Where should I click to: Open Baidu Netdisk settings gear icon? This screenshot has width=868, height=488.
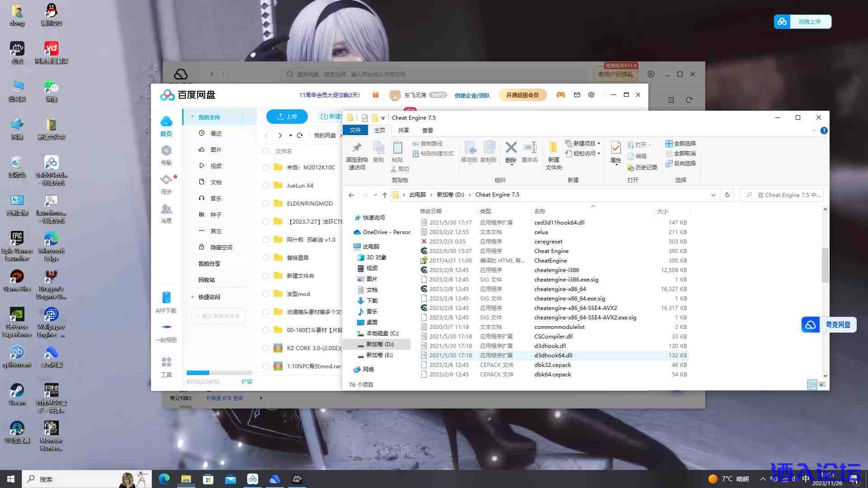[591, 95]
